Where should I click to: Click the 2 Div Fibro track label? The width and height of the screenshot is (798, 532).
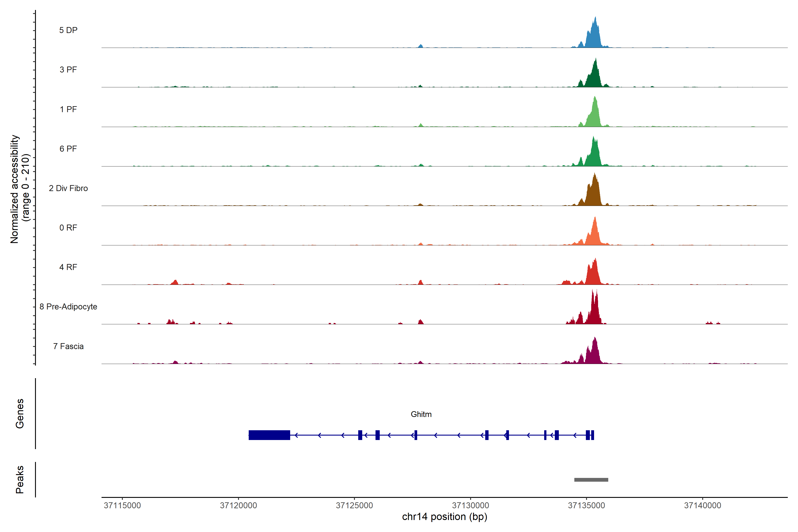tap(68, 188)
